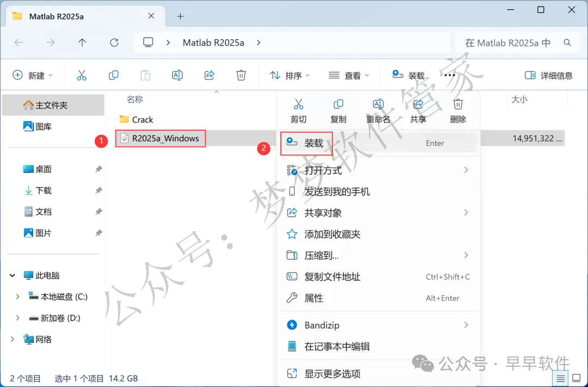Choose 添加到收藏夹
This screenshot has height=387, width=588.
[379, 234]
